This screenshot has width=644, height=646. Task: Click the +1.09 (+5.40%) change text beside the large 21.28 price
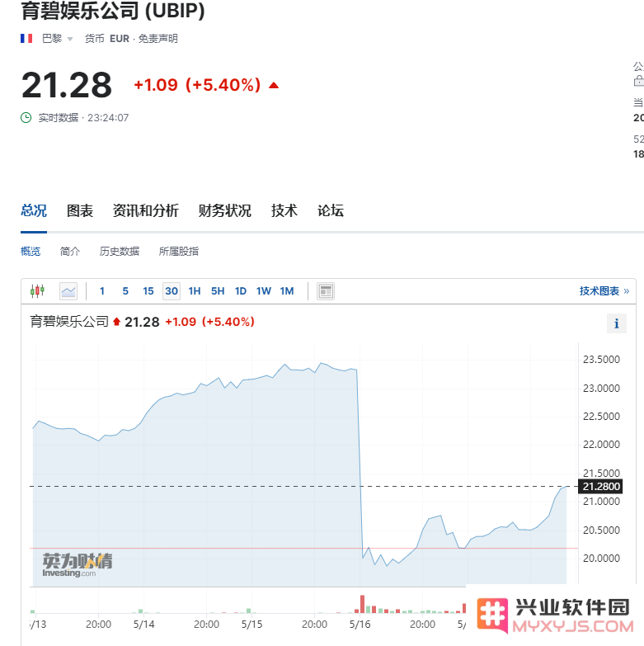[198, 85]
